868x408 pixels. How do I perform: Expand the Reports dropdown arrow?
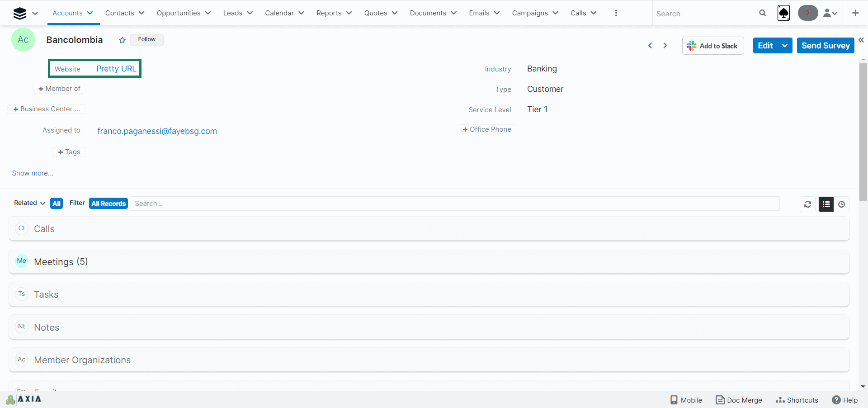coord(349,13)
